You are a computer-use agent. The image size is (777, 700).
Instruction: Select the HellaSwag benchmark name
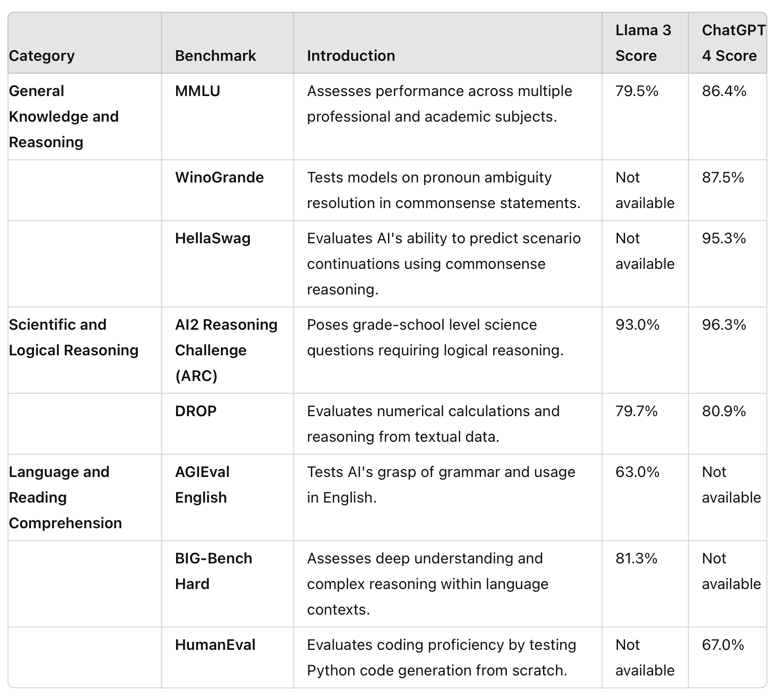pos(212,238)
